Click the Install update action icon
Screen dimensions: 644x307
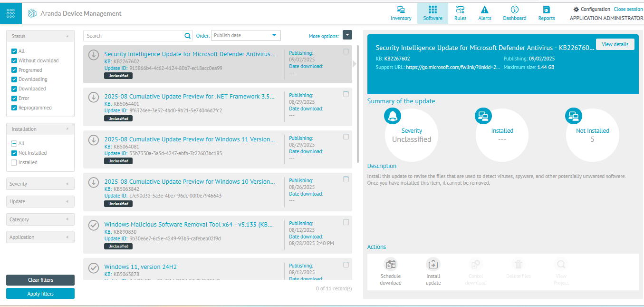pyautogui.click(x=433, y=264)
